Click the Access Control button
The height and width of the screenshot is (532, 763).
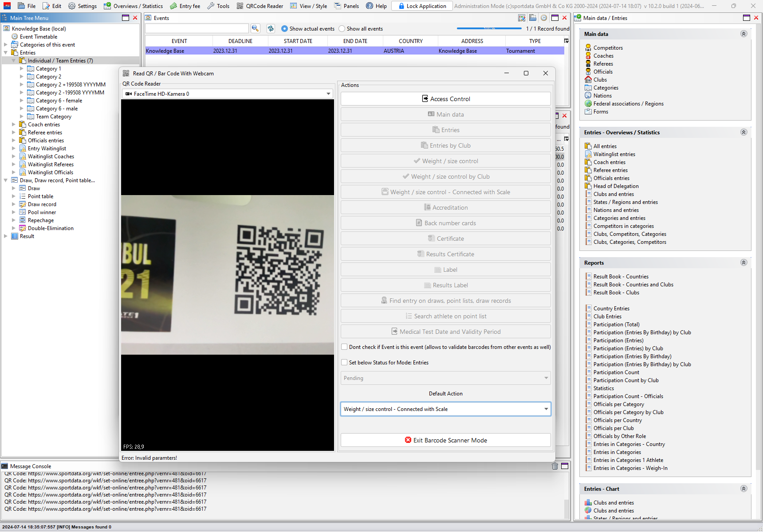coord(445,99)
